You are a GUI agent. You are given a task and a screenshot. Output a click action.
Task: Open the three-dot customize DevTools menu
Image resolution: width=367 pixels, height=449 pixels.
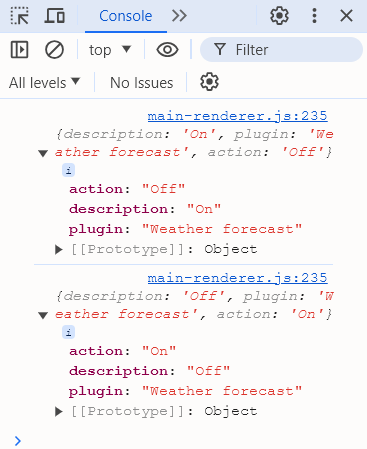point(314,16)
